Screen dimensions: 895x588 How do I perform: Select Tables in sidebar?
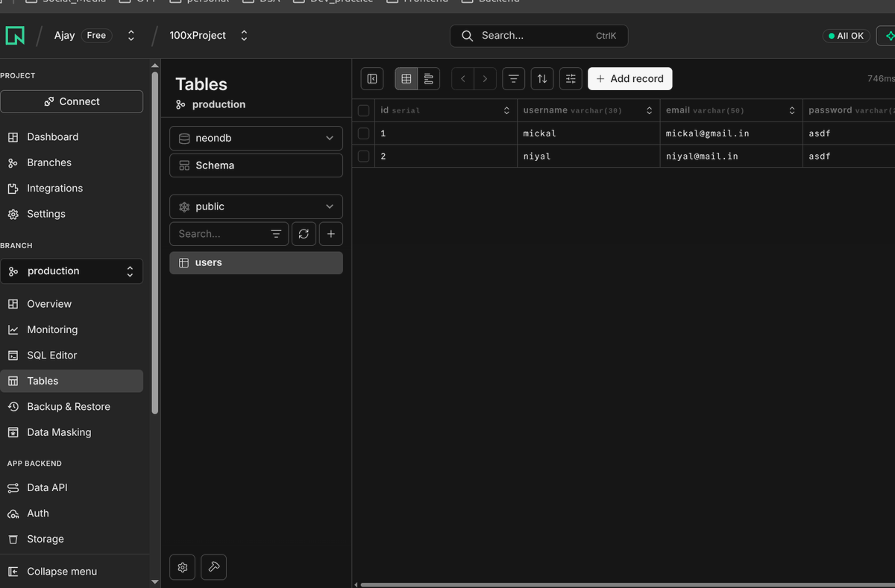[x=72, y=381]
